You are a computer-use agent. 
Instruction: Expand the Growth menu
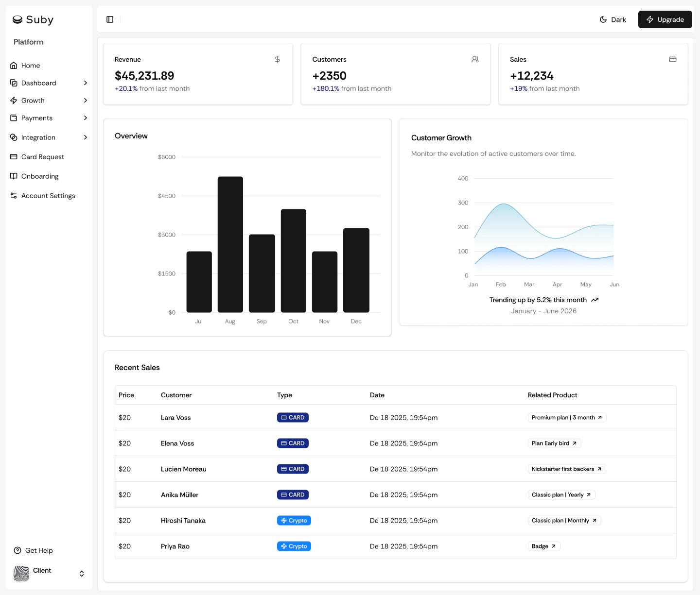pyautogui.click(x=33, y=100)
